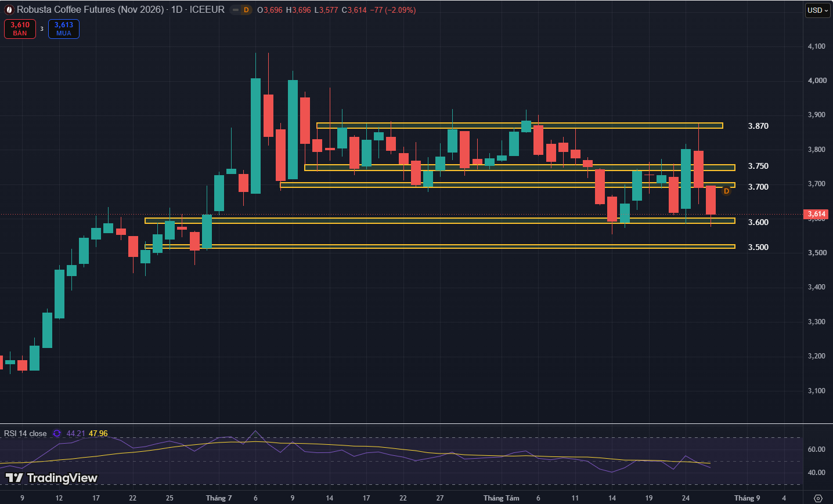
Task: Click 3,200 on the price axis
Action: pyautogui.click(x=817, y=356)
